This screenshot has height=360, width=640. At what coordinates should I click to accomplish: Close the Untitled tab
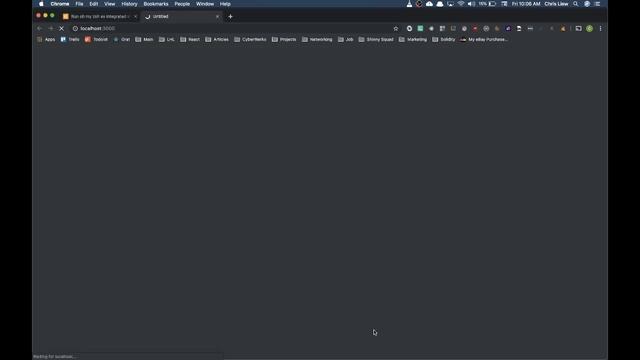tap(217, 17)
